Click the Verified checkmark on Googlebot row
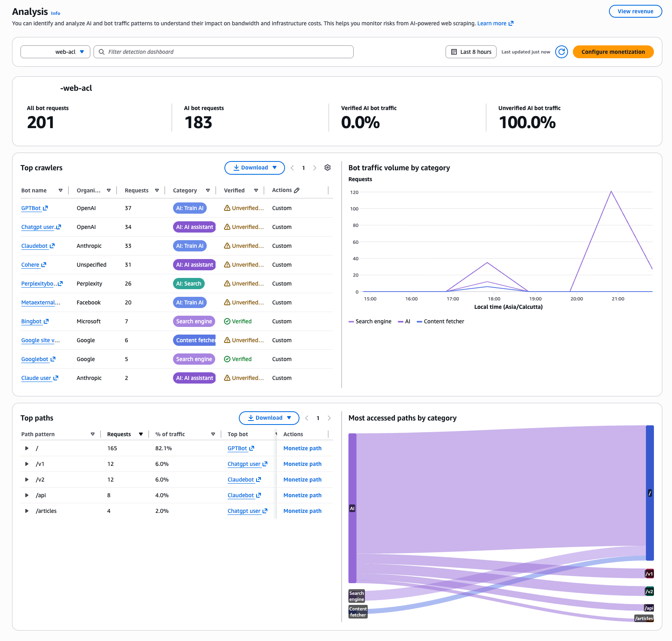Image resolution: width=672 pixels, height=641 pixels. [227, 359]
